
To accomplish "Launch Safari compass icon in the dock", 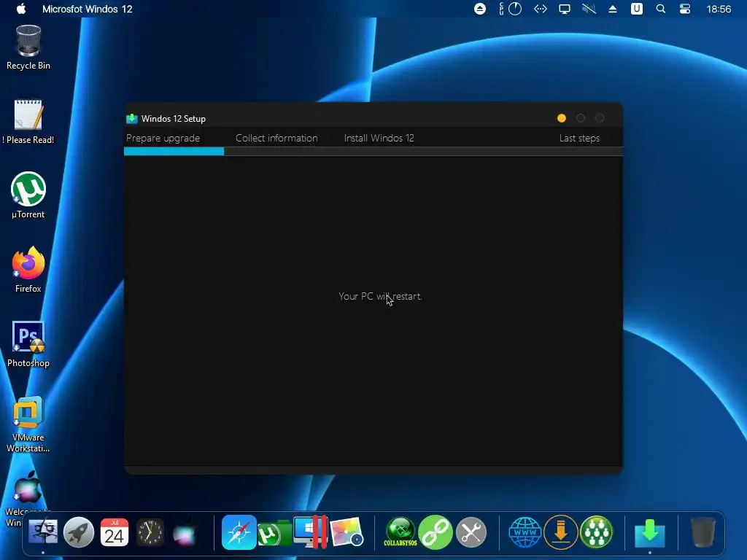I will 239,532.
